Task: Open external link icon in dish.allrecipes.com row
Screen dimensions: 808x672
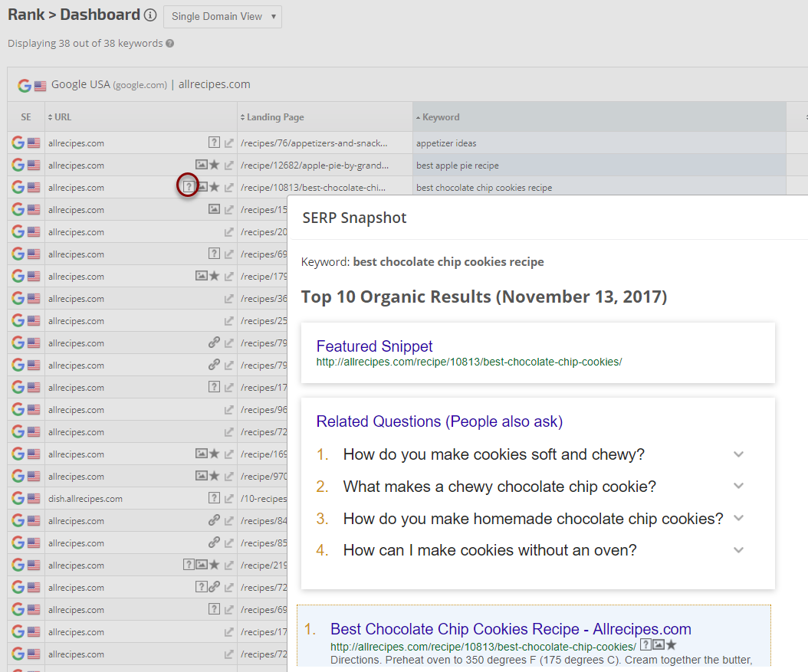Action: click(228, 498)
